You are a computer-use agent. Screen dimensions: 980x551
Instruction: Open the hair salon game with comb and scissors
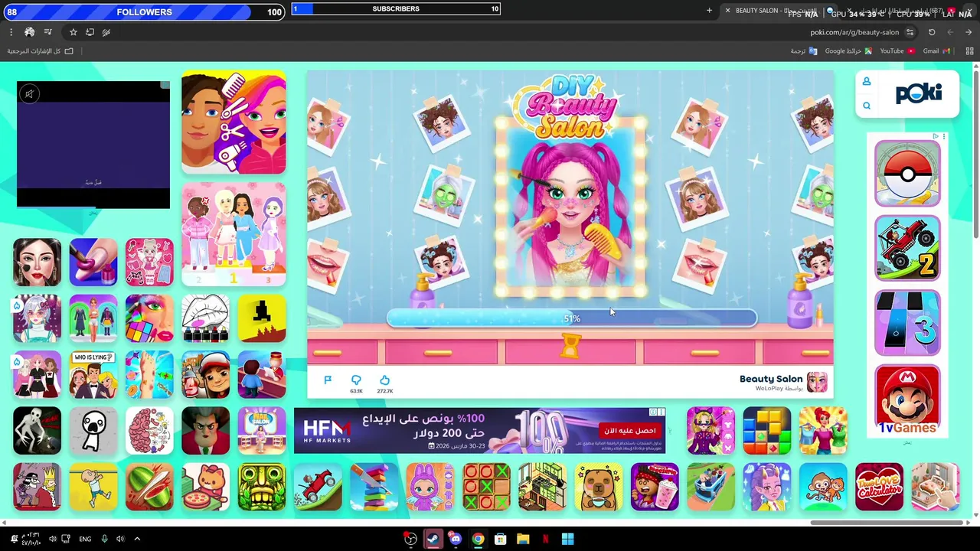234,122
